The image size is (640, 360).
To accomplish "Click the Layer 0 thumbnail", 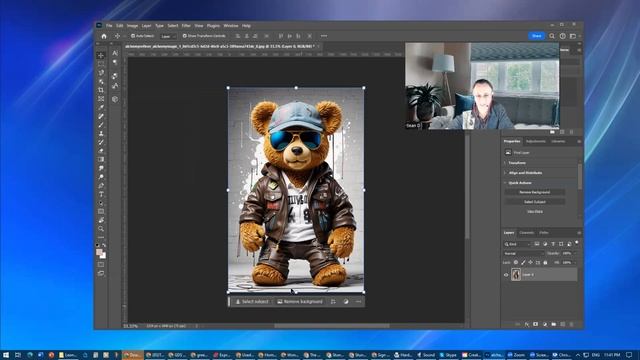I will [516, 275].
